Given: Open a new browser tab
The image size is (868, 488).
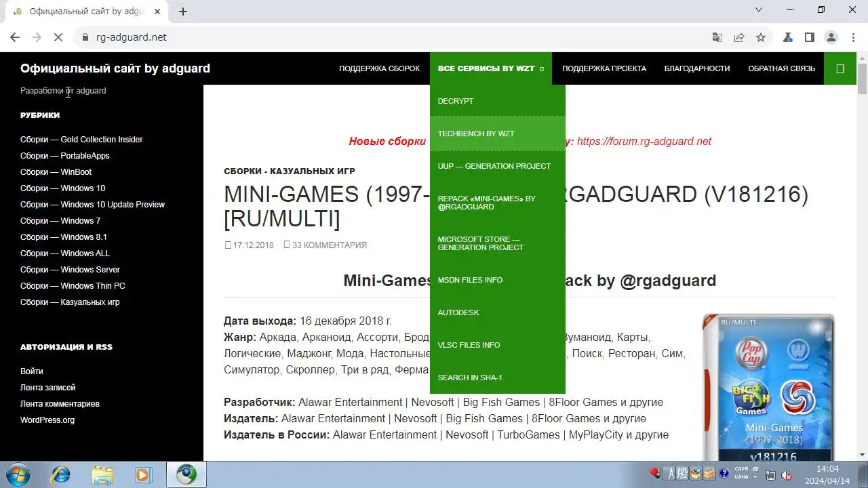Looking at the screenshot, I should click(x=183, y=12).
